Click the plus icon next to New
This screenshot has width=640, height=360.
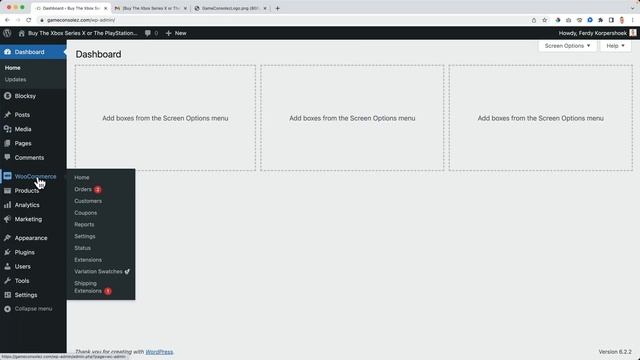[x=169, y=33]
